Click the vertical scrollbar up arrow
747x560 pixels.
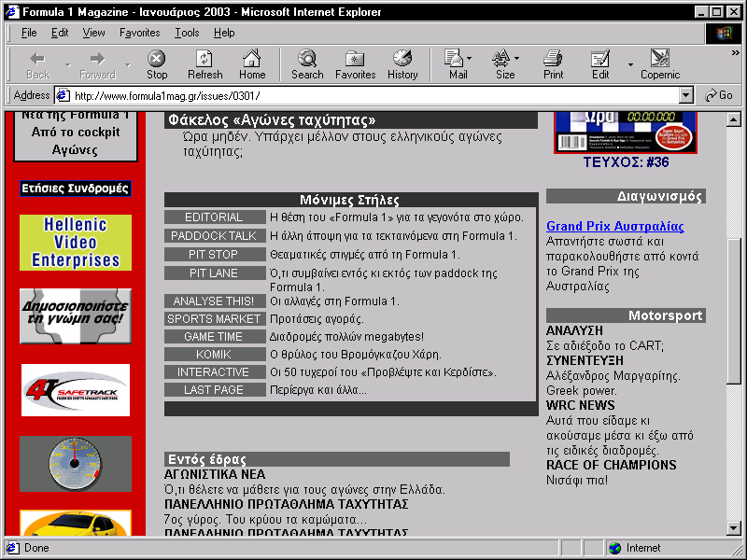click(x=734, y=119)
